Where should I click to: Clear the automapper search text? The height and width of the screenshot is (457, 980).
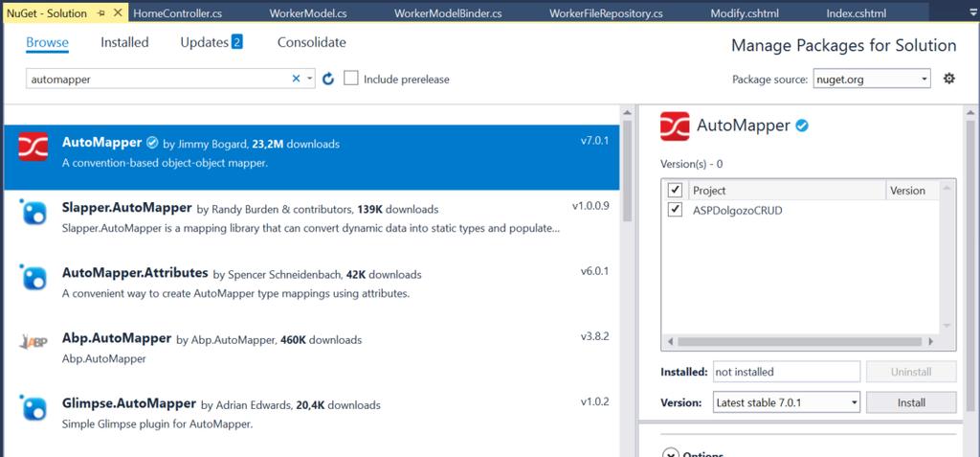pos(297,79)
